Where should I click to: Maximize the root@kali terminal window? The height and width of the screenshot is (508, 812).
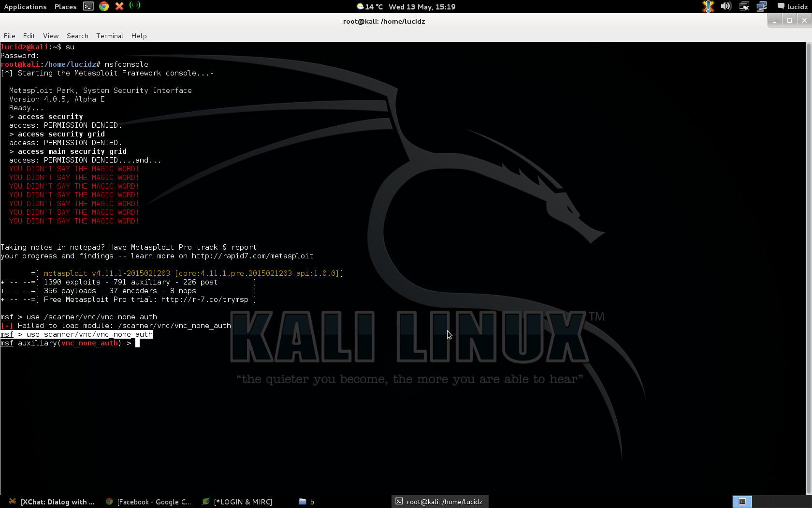[789, 21]
